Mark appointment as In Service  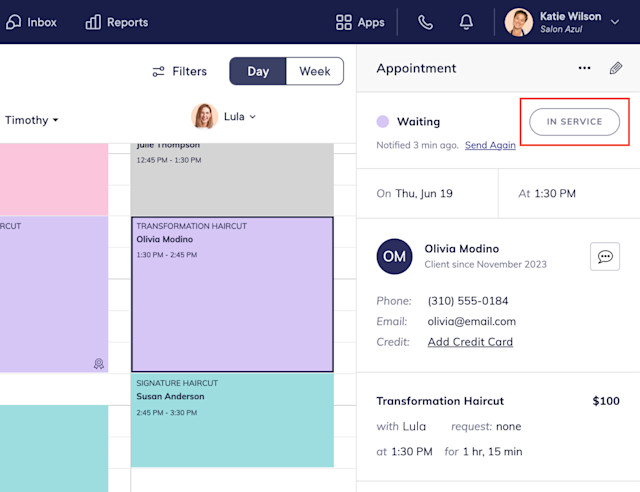tap(574, 122)
